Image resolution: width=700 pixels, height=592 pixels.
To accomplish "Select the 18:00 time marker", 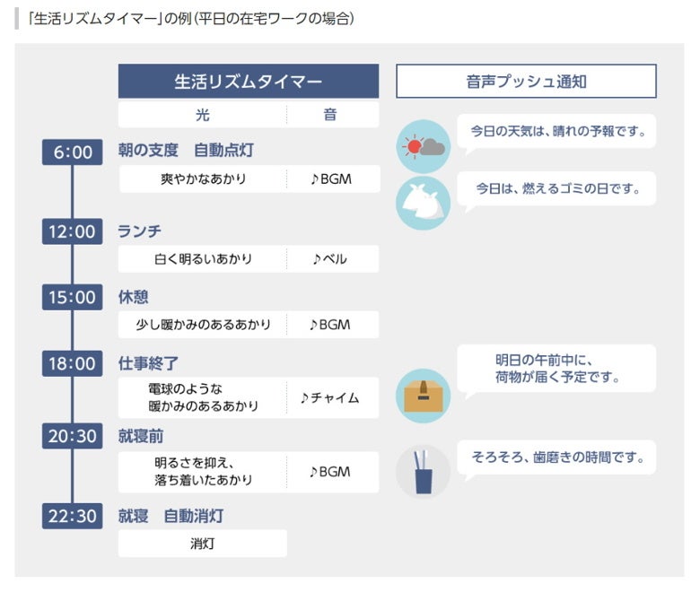I will point(73,363).
